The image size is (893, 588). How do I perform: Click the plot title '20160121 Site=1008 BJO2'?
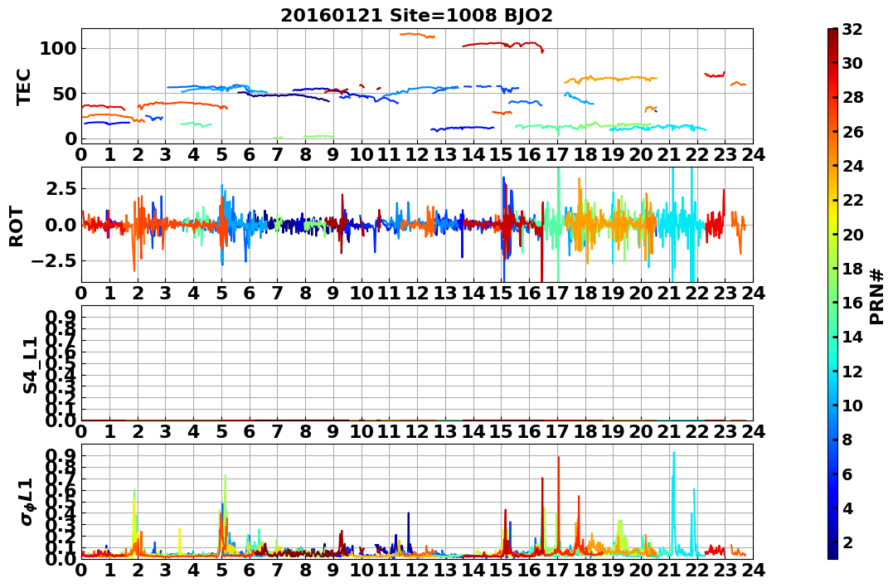416,16
